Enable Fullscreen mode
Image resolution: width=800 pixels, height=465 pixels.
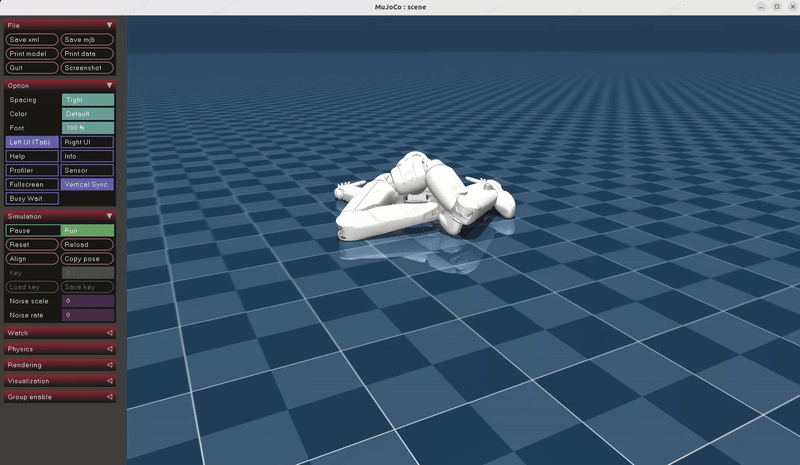pyautogui.click(x=32, y=185)
